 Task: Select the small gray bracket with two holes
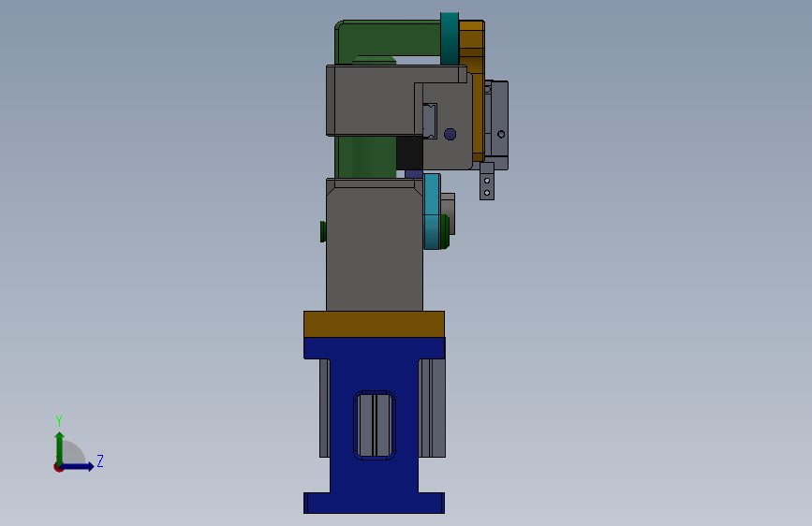click(487, 182)
